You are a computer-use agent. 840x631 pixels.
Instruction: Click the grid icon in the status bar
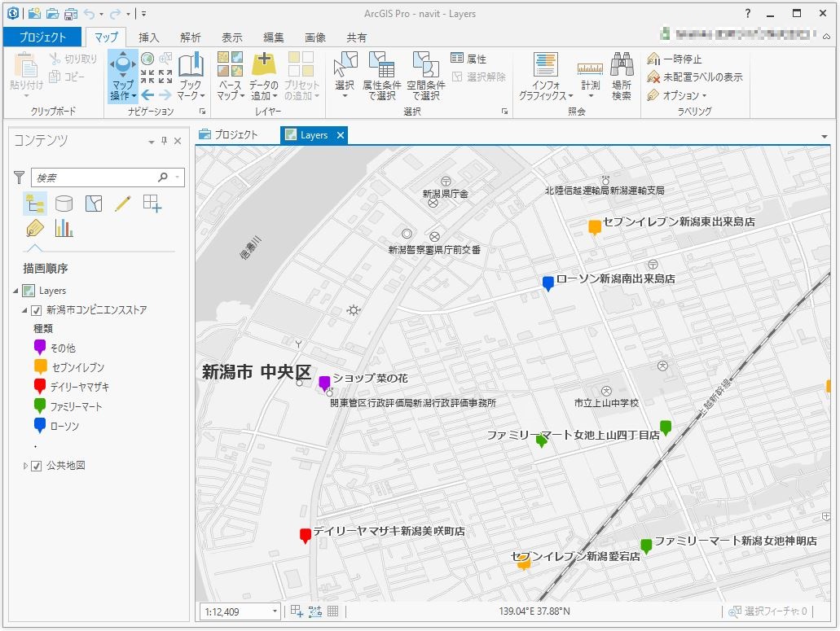pyautogui.click(x=332, y=611)
